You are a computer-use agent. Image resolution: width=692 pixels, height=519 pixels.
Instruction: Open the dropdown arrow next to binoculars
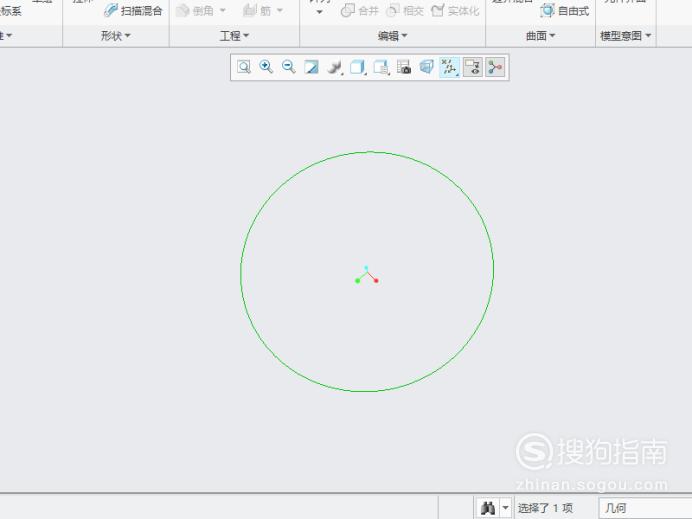tap(506, 508)
